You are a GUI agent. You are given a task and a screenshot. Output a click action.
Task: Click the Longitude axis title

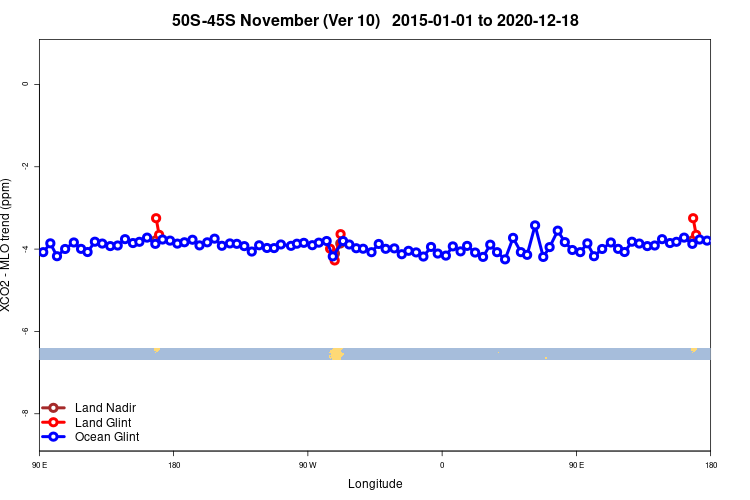375,484
